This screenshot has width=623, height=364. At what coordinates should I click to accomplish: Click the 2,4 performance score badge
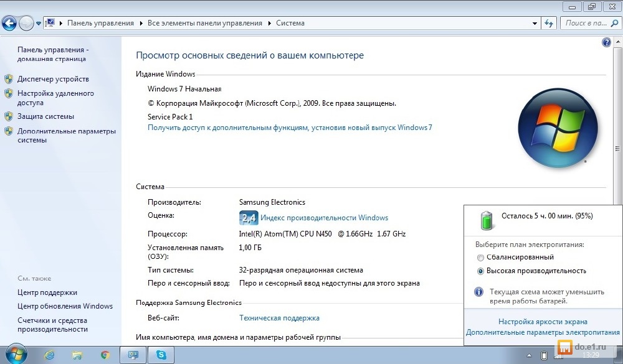(x=249, y=218)
